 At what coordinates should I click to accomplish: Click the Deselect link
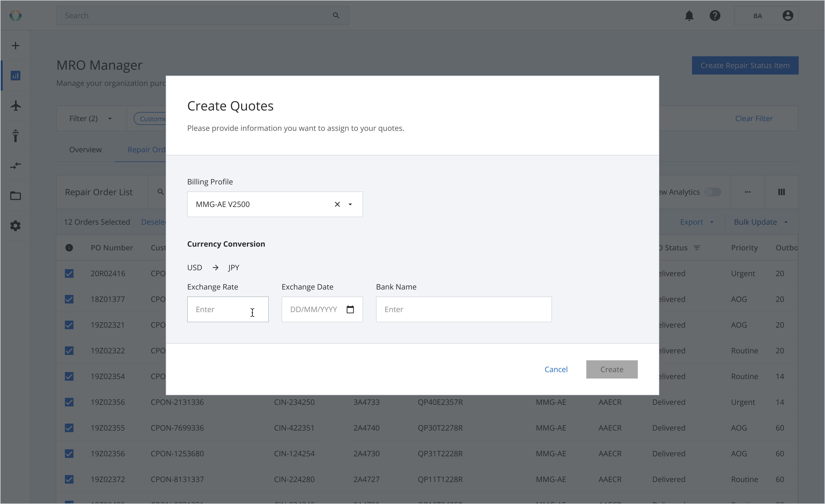pyautogui.click(x=153, y=222)
